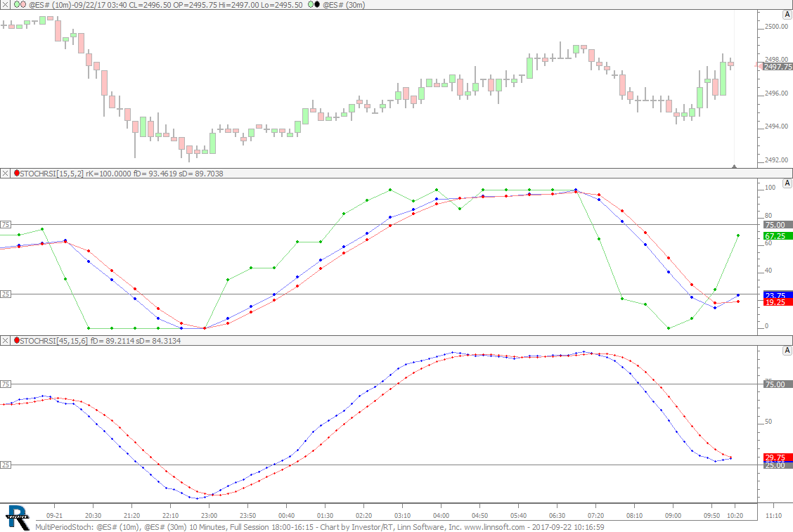Click the small triangle marker on price pane's bottom edge
Image resolution: width=793 pixels, height=532 pixels.
point(735,166)
